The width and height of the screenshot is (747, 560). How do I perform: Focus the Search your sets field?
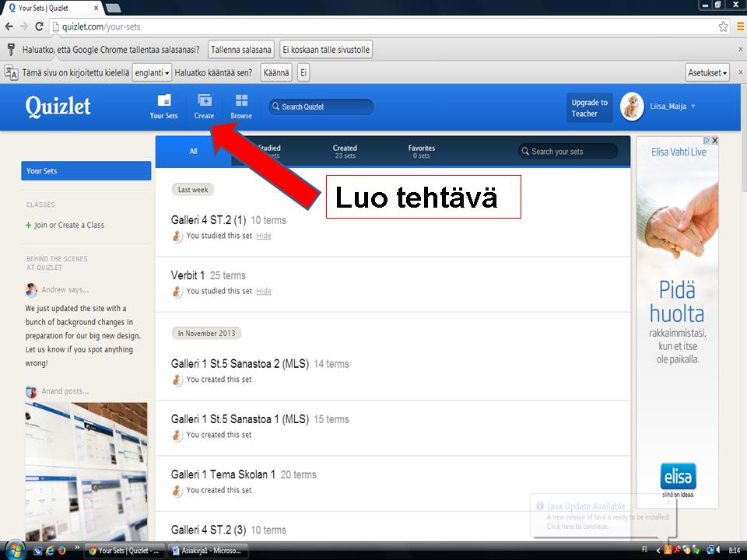coord(576,152)
